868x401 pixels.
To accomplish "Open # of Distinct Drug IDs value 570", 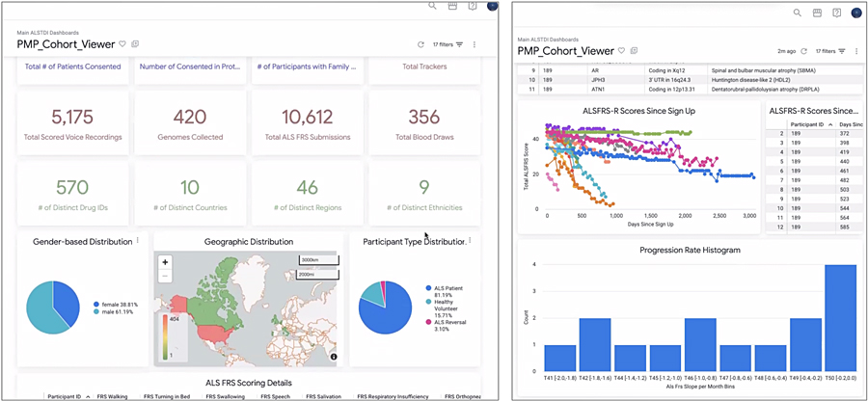I will [x=72, y=188].
